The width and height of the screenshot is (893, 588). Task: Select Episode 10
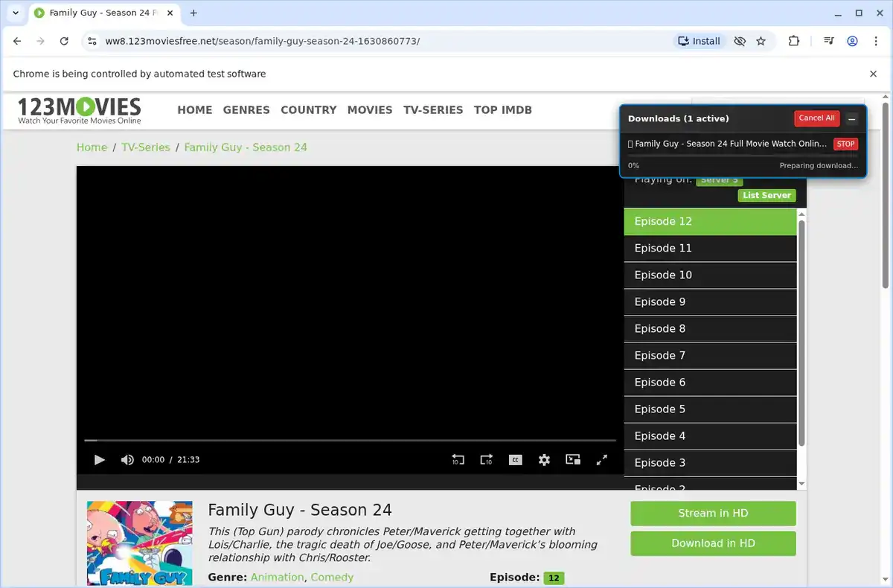[x=710, y=275]
